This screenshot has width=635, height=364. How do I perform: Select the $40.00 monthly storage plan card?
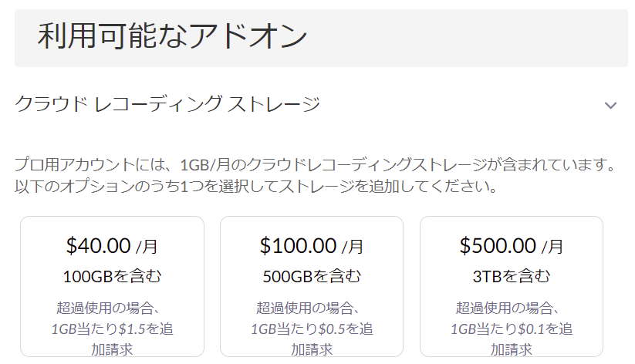click(x=113, y=287)
